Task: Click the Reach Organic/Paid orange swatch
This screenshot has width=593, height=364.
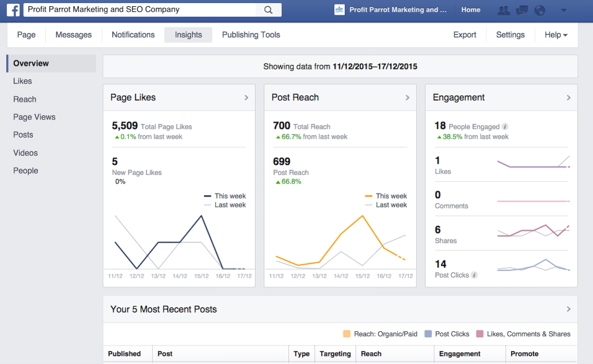Action: [347, 334]
